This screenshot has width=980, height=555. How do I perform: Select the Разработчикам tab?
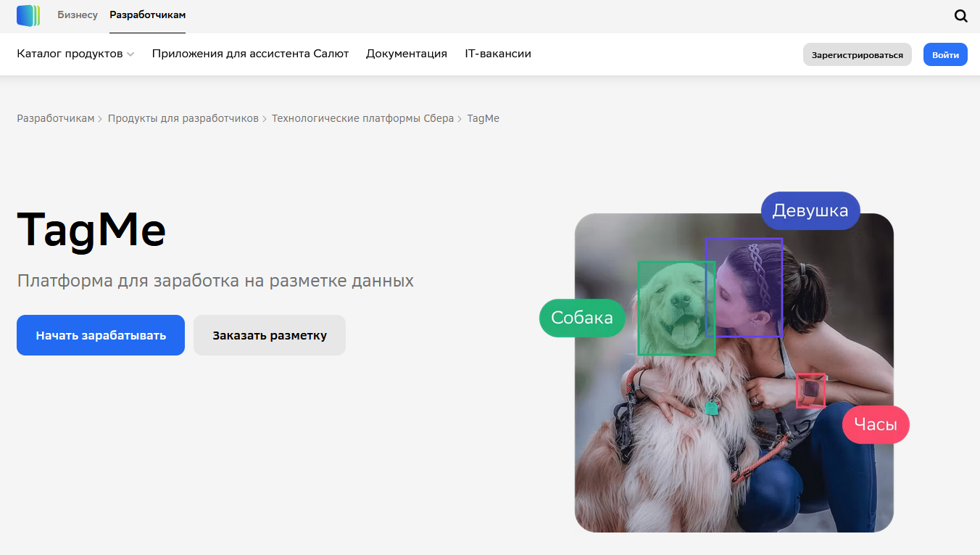click(x=147, y=15)
